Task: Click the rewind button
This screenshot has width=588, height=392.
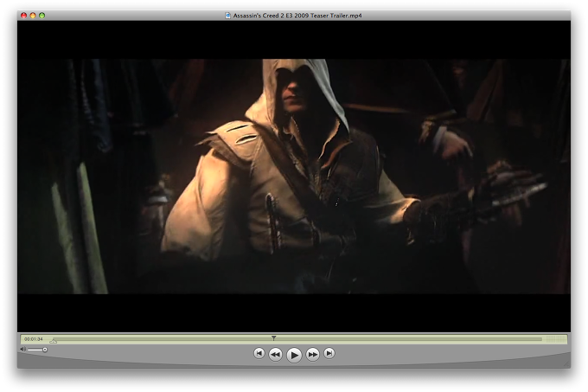Action: [276, 354]
